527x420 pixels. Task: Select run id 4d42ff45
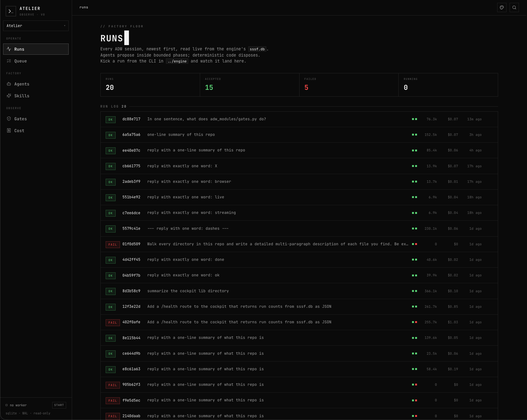[131, 260]
